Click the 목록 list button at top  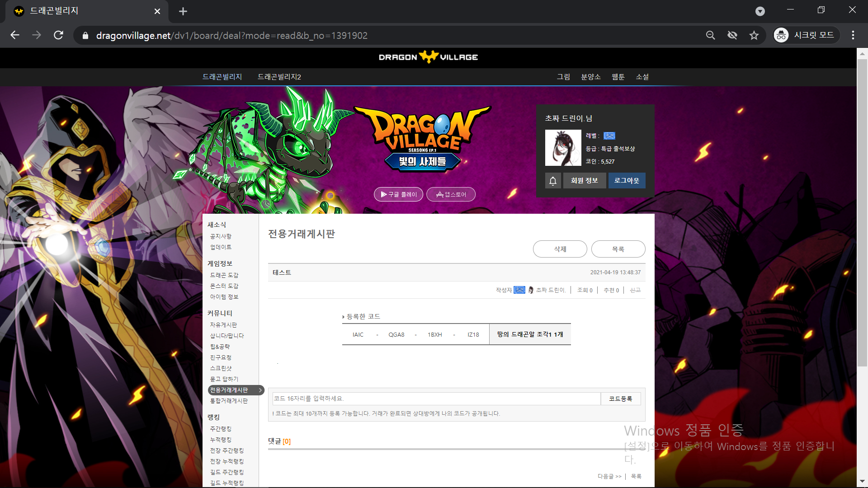pyautogui.click(x=618, y=249)
